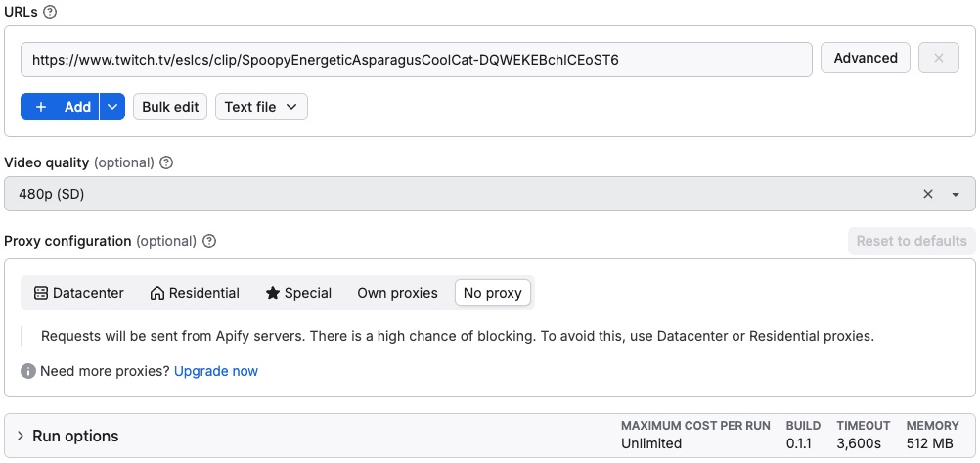This screenshot has width=980, height=463.
Task: Select the Residential proxy option
Action: [x=195, y=293]
